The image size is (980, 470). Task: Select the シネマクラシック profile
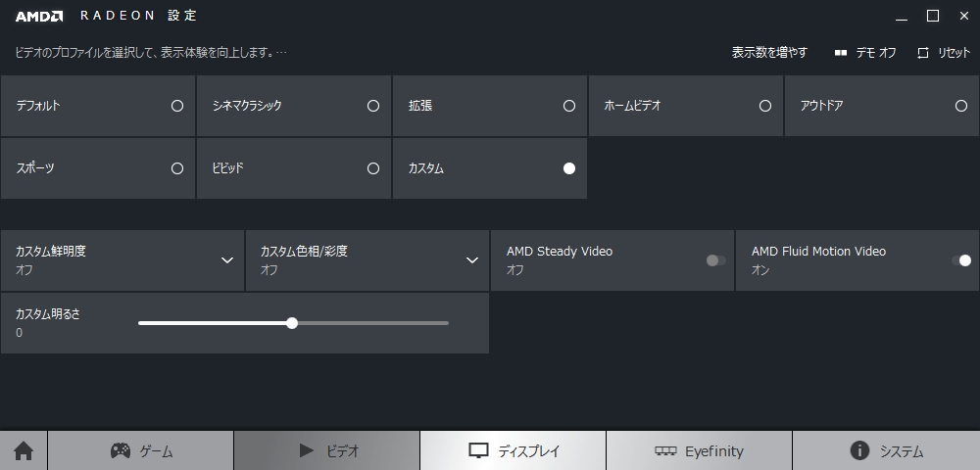click(x=294, y=106)
